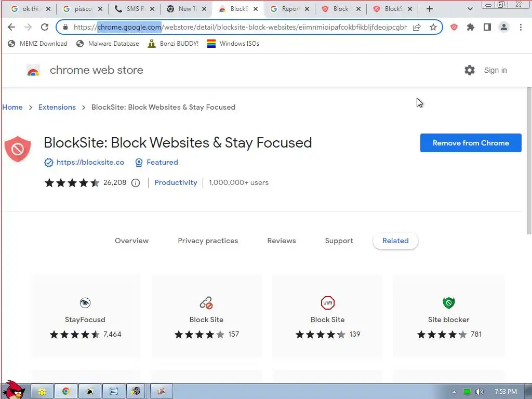This screenshot has height=399, width=532.
Task: Click the Angry Birds start button
Action: pos(14,390)
